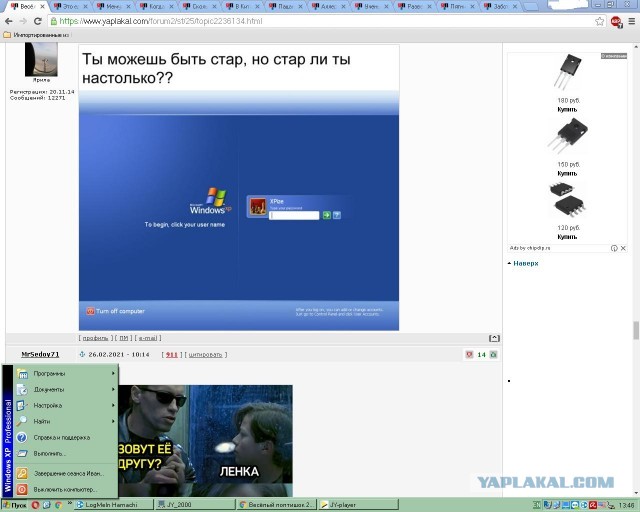Upvote the post with the green icon
Screen dimensions: 640x512
pos(493,354)
